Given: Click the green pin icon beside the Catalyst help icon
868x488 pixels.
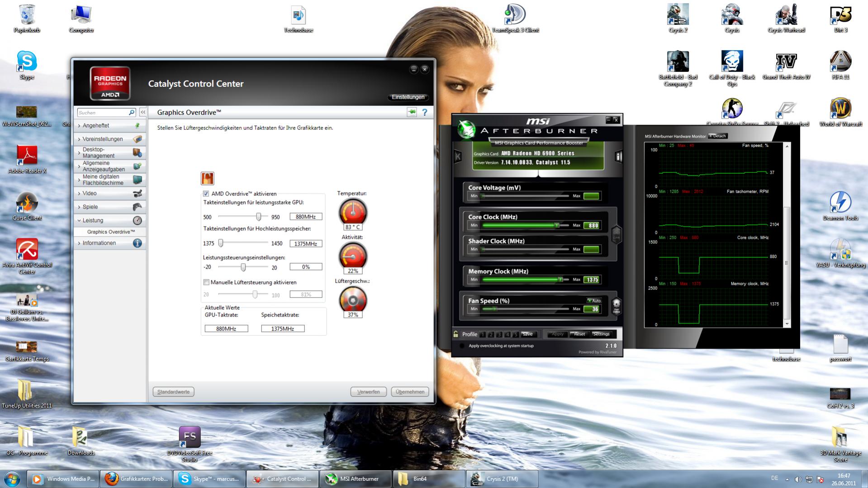Looking at the screenshot, I should [x=412, y=112].
